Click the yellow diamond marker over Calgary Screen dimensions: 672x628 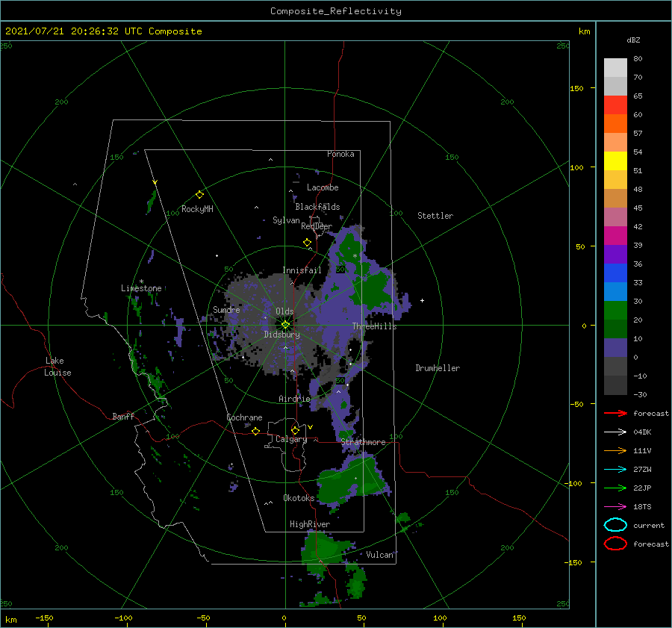pyautogui.click(x=295, y=430)
